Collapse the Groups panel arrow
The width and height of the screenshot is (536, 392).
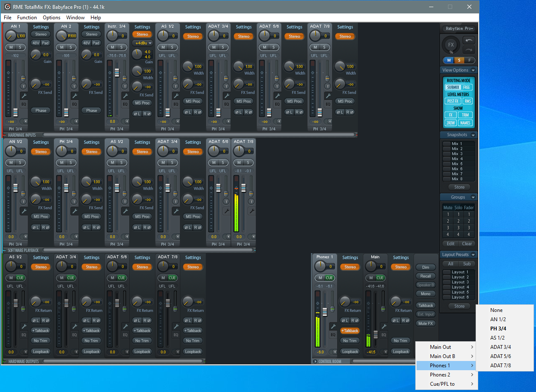tap(473, 197)
